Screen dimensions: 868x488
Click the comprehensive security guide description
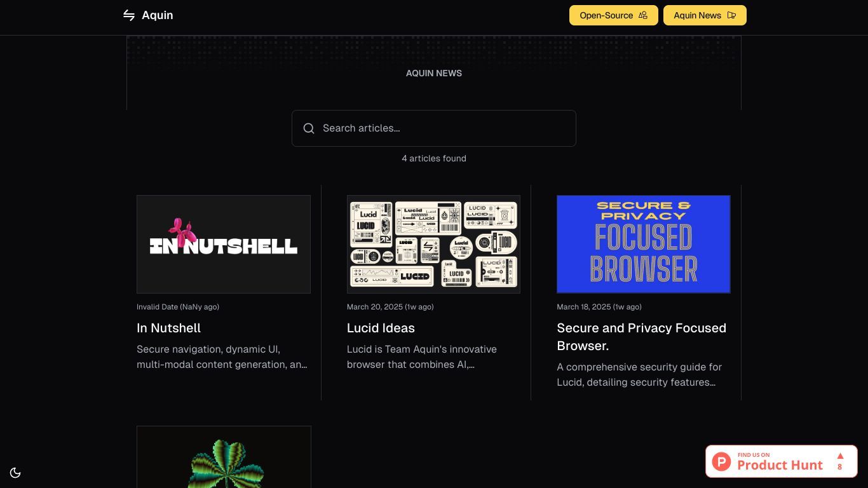(x=639, y=374)
